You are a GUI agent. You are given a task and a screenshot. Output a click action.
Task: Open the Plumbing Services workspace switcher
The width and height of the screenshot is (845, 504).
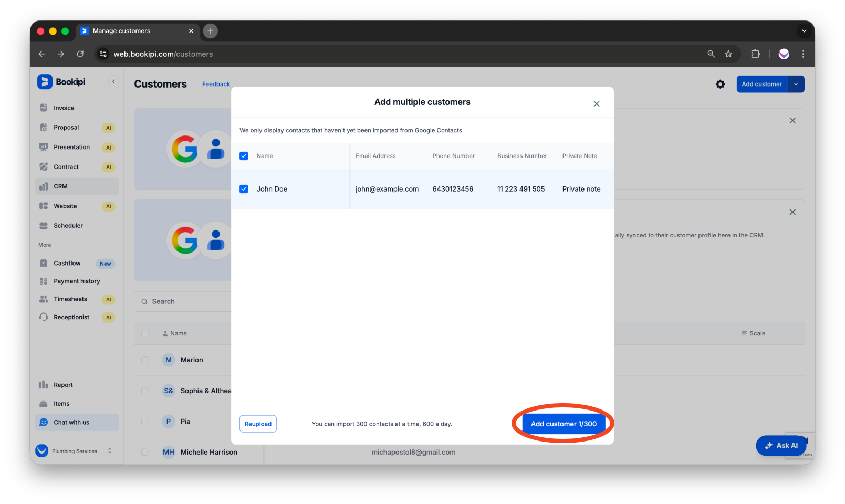coord(75,450)
